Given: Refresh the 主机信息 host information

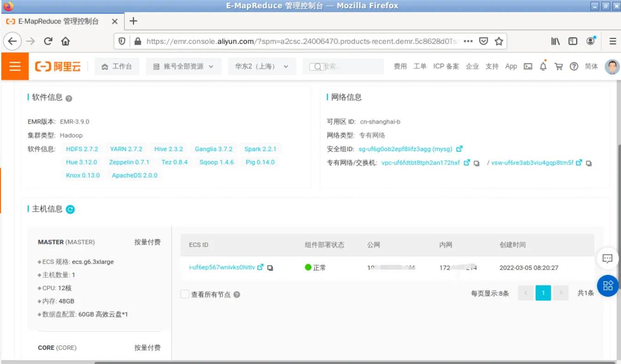Looking at the screenshot, I should [70, 209].
